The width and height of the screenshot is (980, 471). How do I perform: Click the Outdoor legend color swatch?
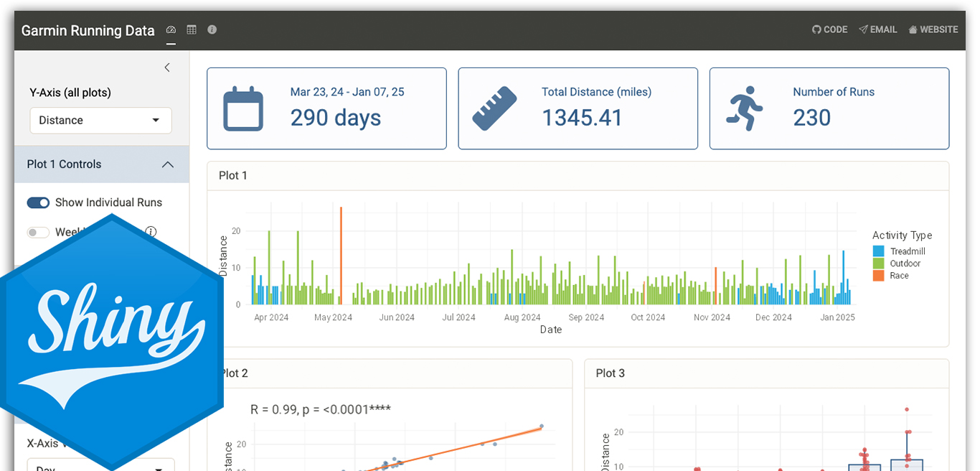point(878,264)
